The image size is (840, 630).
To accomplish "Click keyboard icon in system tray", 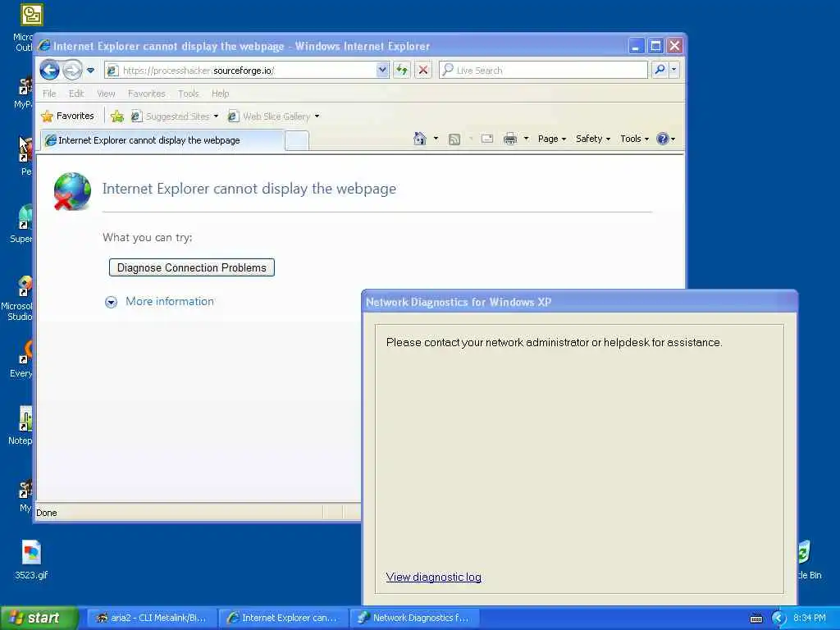I will tap(756, 619).
